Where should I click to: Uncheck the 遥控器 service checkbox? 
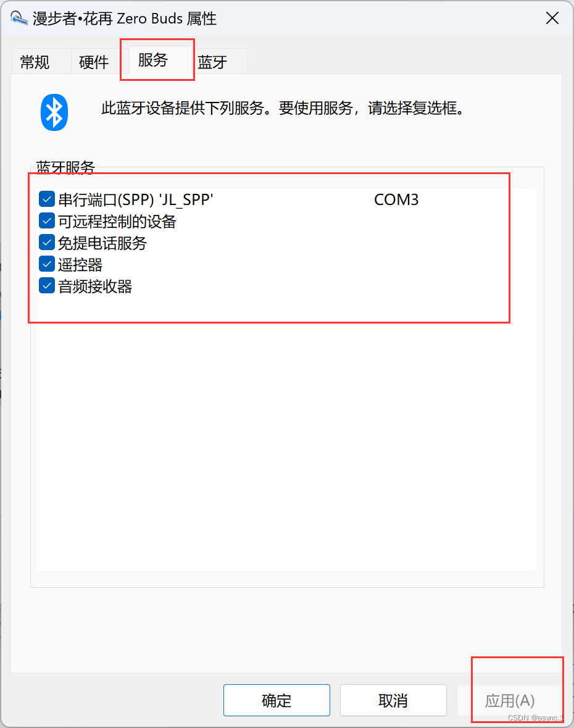(47, 264)
